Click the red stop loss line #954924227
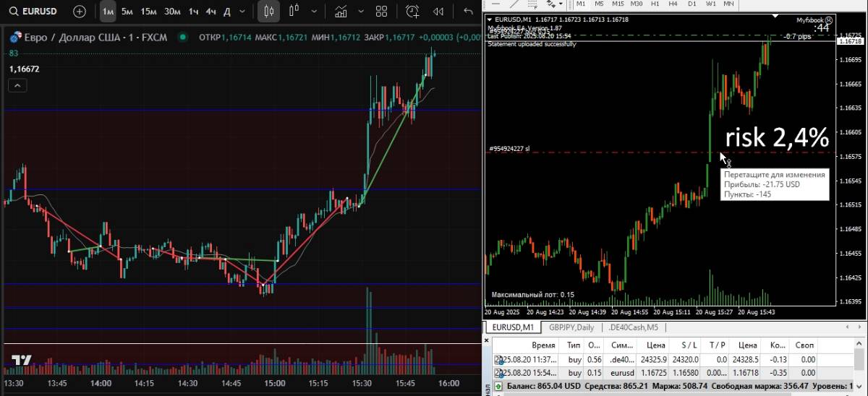 pos(615,152)
